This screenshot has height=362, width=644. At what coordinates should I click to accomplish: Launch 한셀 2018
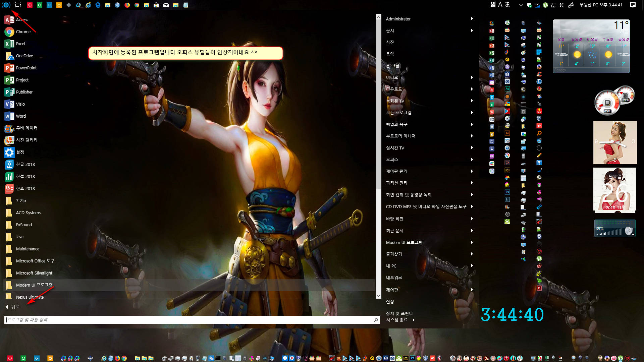point(20,177)
